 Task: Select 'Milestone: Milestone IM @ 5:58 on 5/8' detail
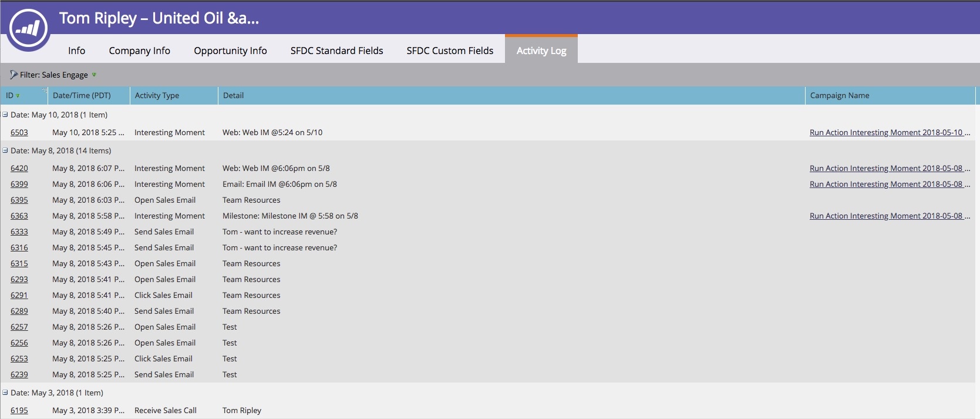[x=290, y=216]
